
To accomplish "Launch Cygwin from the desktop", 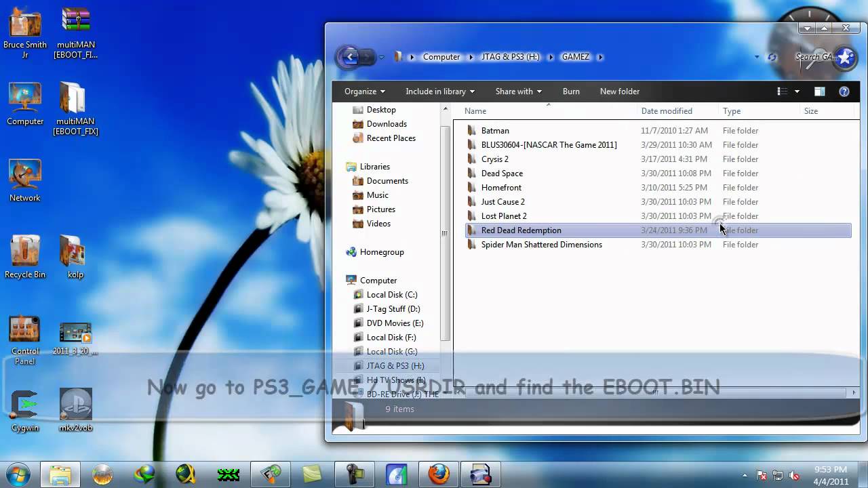I will pyautogui.click(x=25, y=411).
